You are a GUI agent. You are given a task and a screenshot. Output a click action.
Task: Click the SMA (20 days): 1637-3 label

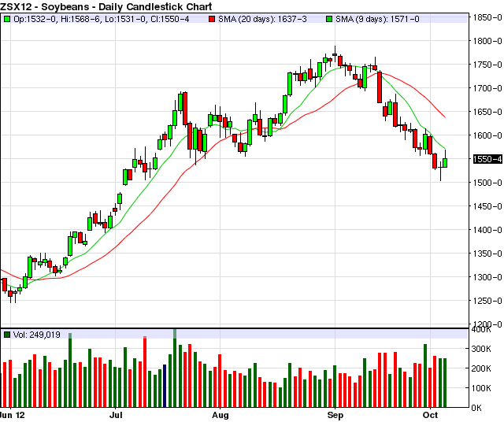(x=262, y=19)
